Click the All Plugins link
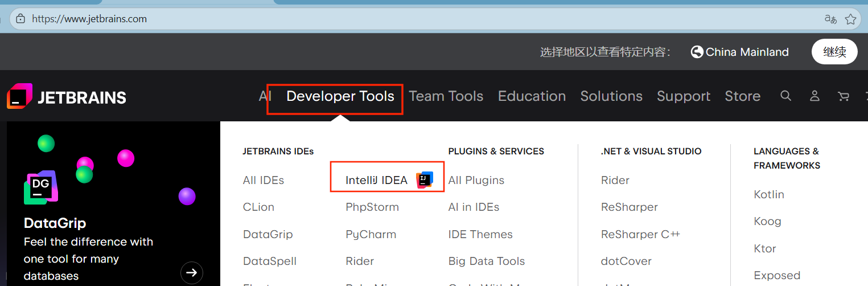The image size is (868, 286). click(x=476, y=180)
